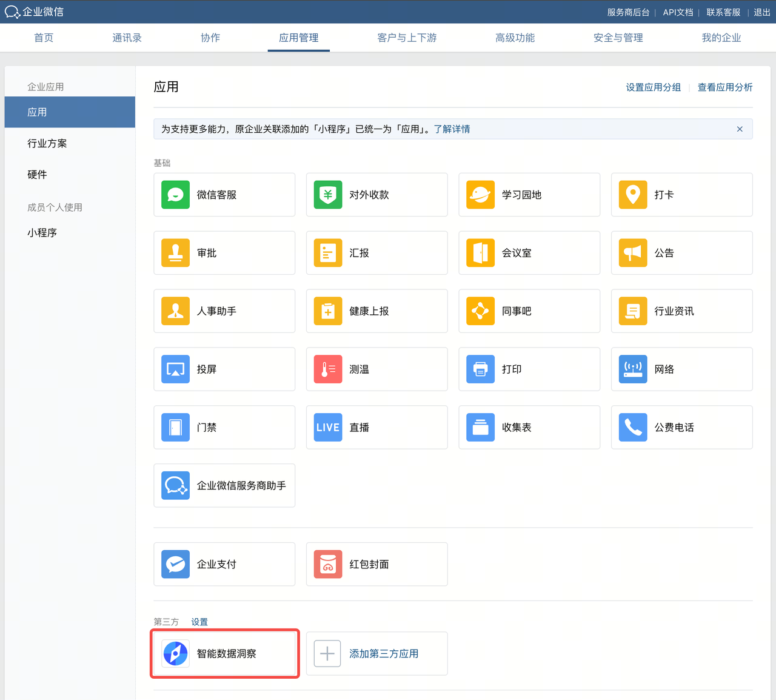Open the 公费电话 phone icon
The height and width of the screenshot is (700, 776).
pos(633,428)
